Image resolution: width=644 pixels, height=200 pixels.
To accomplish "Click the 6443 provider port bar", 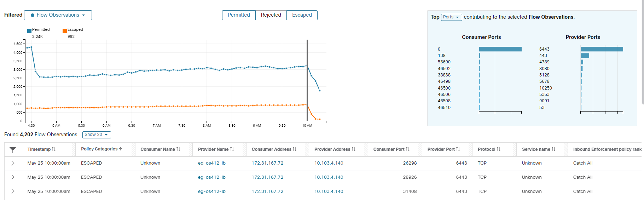I will [x=602, y=49].
